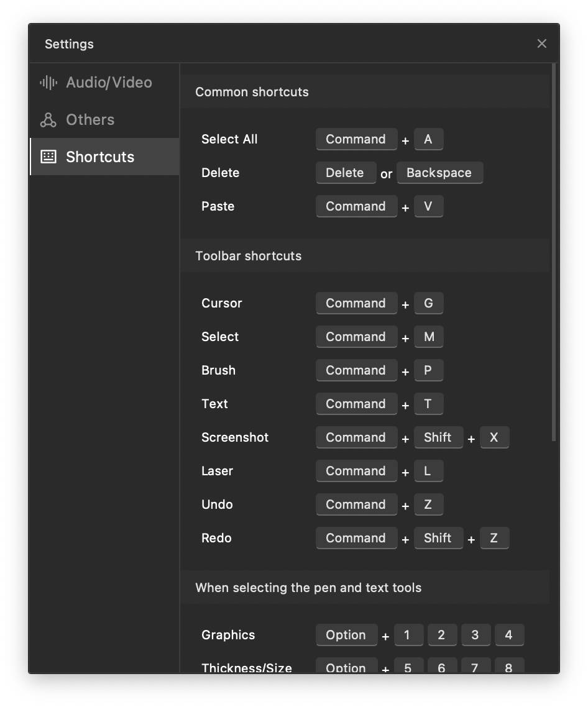
Task: Click the Command key for Select All
Action: click(356, 139)
